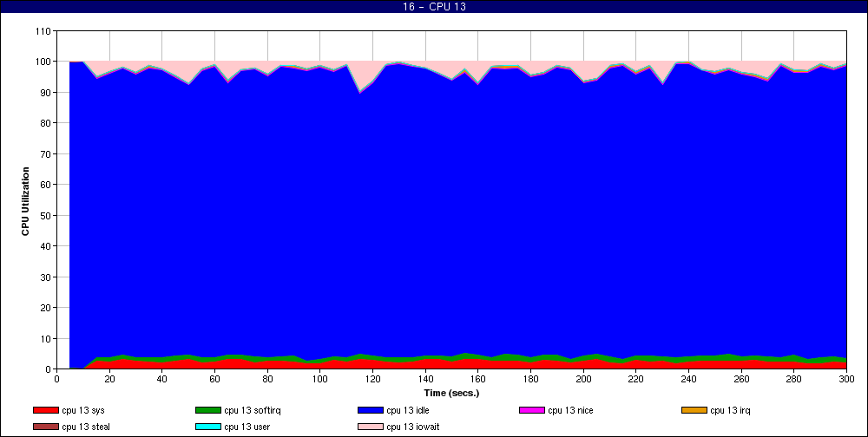Viewport: 868px width, 437px height.
Task: Click the brown cpu 13 steal legend swatch
Action: [46, 427]
